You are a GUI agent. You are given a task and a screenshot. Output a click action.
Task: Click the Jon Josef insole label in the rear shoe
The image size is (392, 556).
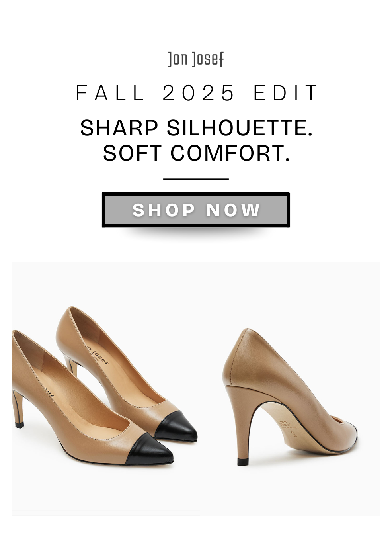(98, 354)
